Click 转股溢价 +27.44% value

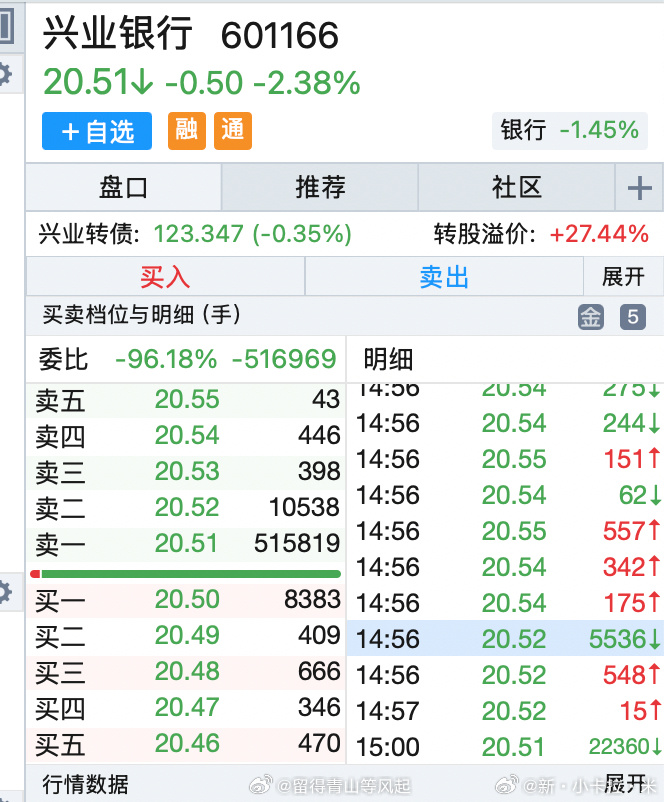click(x=599, y=234)
